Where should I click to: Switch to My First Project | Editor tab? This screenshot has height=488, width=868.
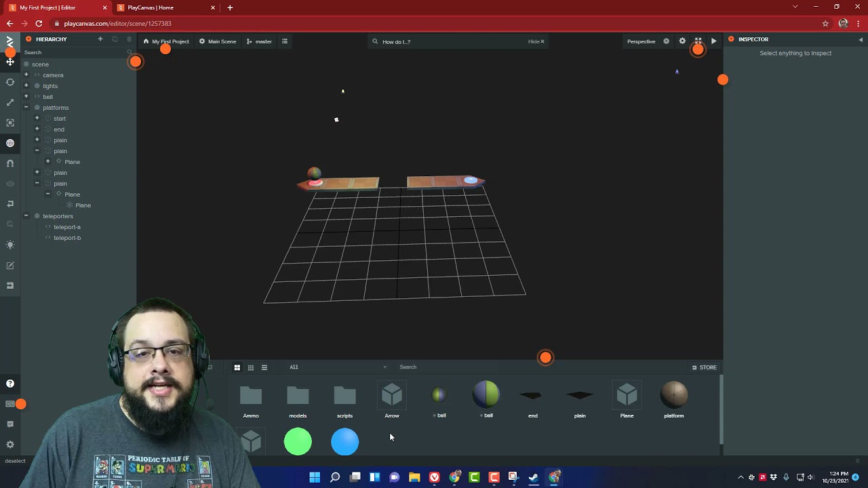point(57,7)
